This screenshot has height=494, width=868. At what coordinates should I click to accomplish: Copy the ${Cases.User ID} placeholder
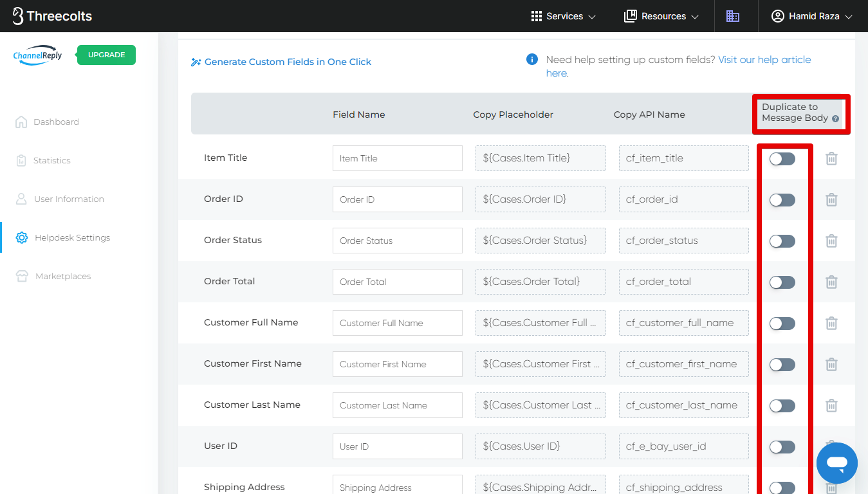(x=540, y=446)
